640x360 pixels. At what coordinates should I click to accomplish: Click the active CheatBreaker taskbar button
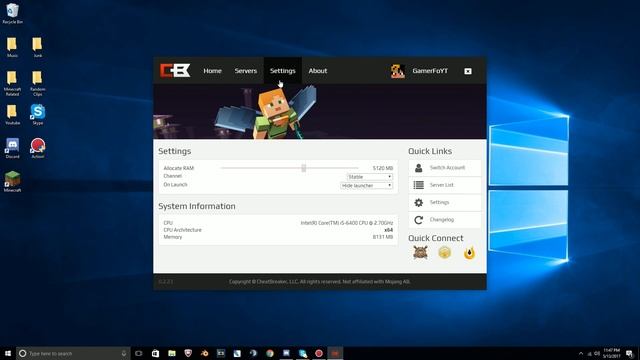click(335, 353)
